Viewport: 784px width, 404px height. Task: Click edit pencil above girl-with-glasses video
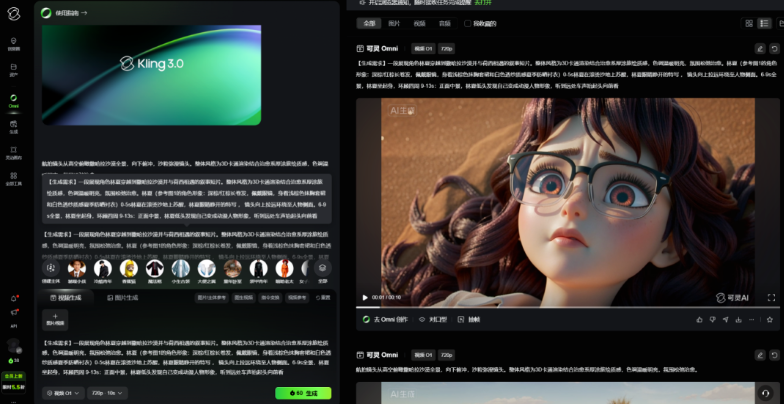(760, 48)
